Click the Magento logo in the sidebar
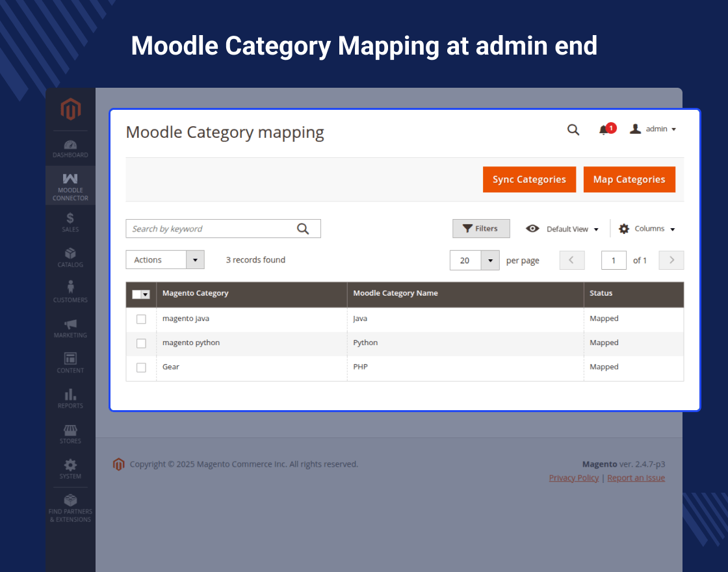Image resolution: width=728 pixels, height=572 pixels. click(x=71, y=109)
